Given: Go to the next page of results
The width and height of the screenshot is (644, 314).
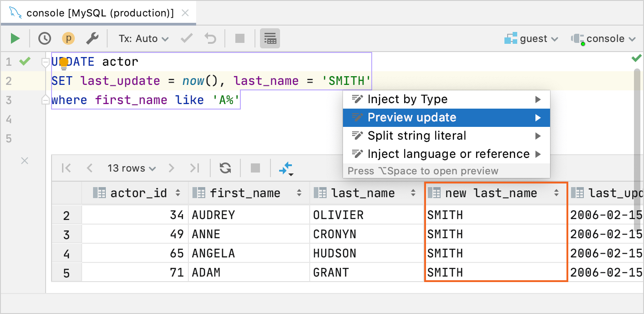Looking at the screenshot, I should [171, 168].
